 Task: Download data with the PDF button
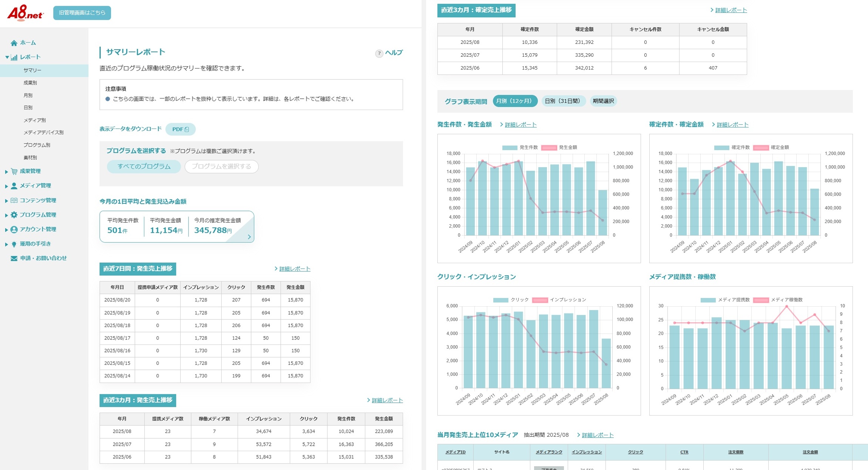click(181, 129)
